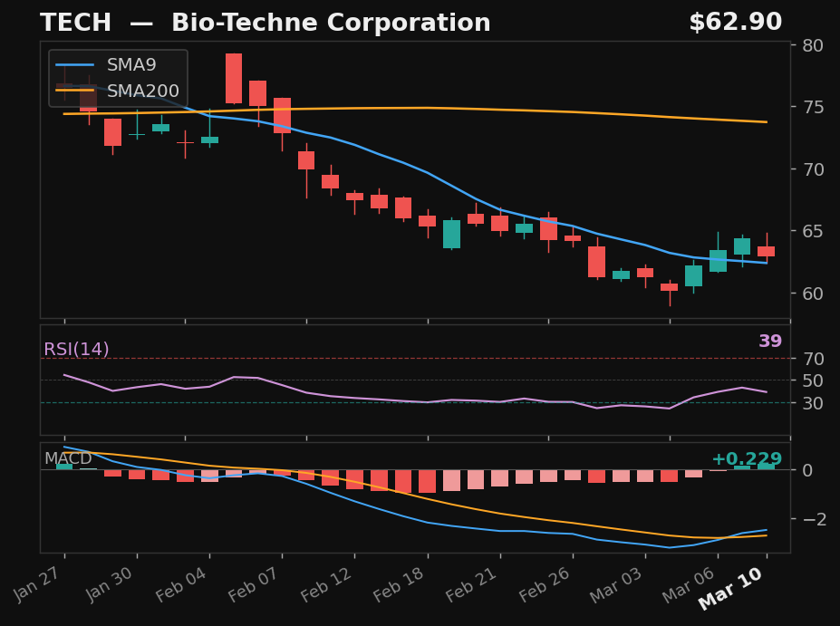
Task: Click the MACD panel label
Action: coord(68,458)
